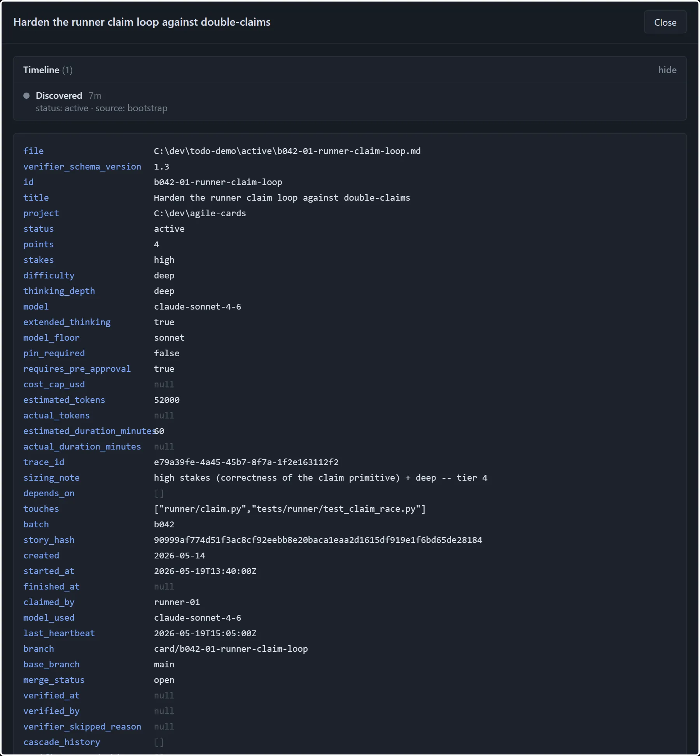Click the trace_id UUID value
Viewport: 700px width, 756px height.
[246, 462]
